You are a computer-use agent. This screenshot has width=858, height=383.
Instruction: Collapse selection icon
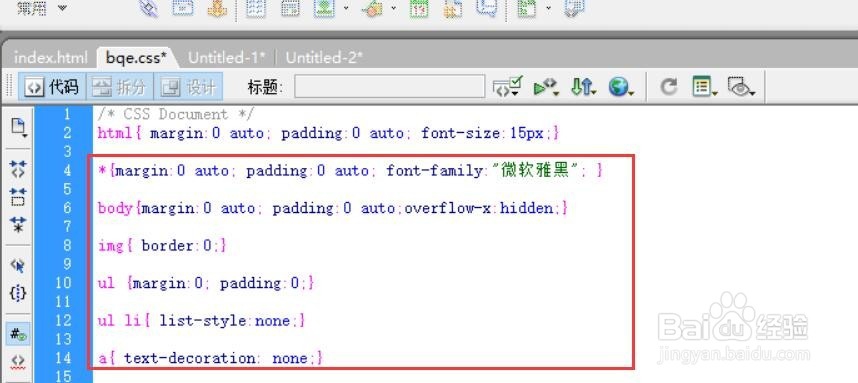[x=18, y=196]
